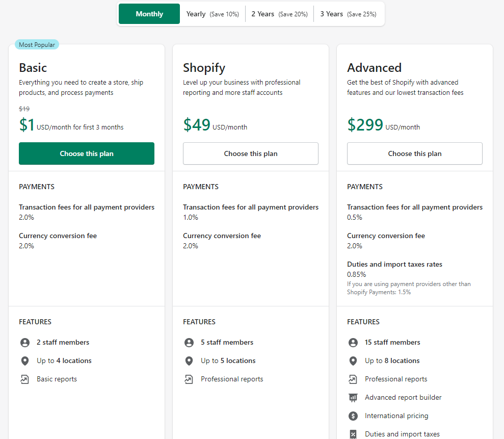
Task: Click Professional reports icon in Shopify plan
Action: pos(189,379)
